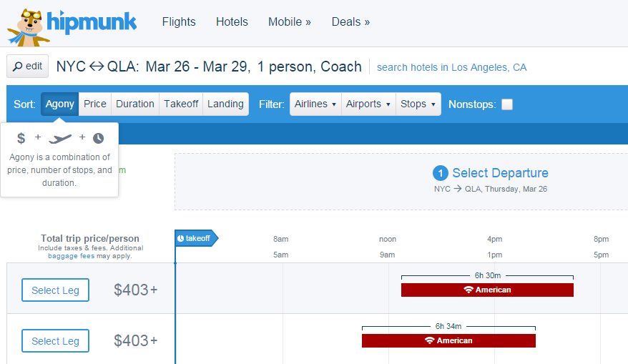Select Leg for the 6h 30m flight
Screen dimensions: 628x364
55,290
